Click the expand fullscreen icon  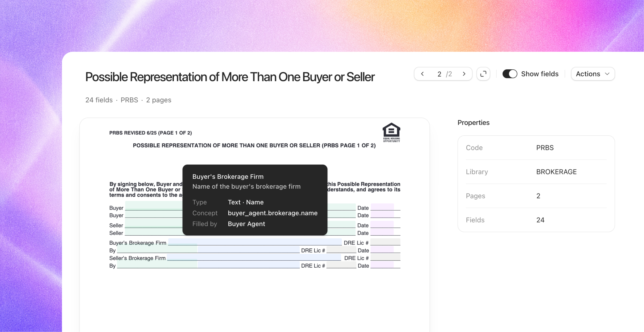(x=483, y=74)
